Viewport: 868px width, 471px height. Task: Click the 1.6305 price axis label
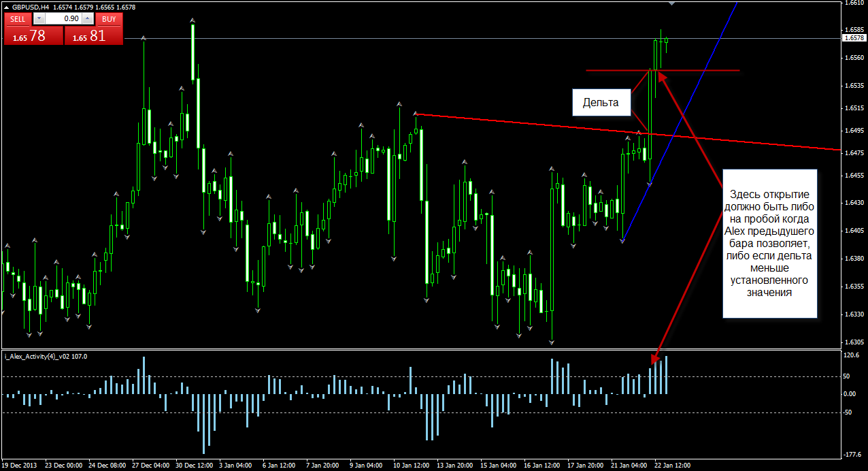coord(853,342)
